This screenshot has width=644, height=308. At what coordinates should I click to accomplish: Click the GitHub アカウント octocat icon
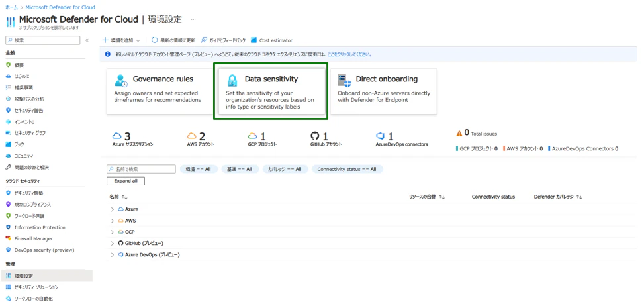click(314, 136)
